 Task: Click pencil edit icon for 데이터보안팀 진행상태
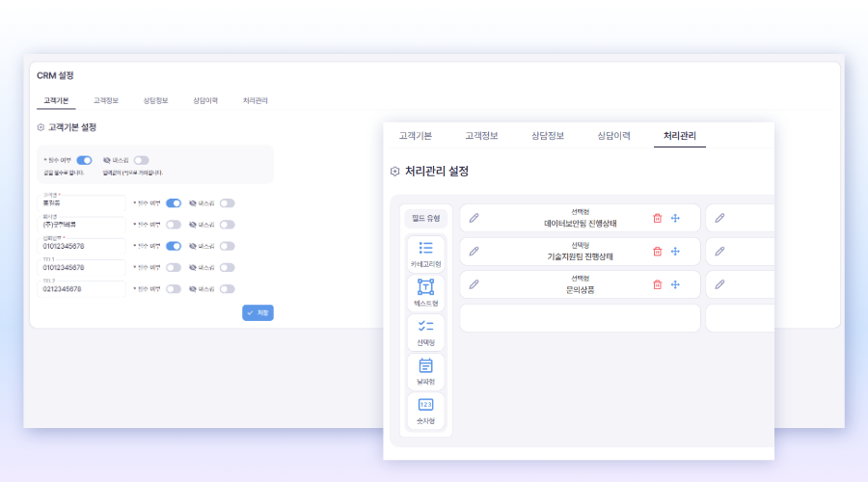point(474,218)
